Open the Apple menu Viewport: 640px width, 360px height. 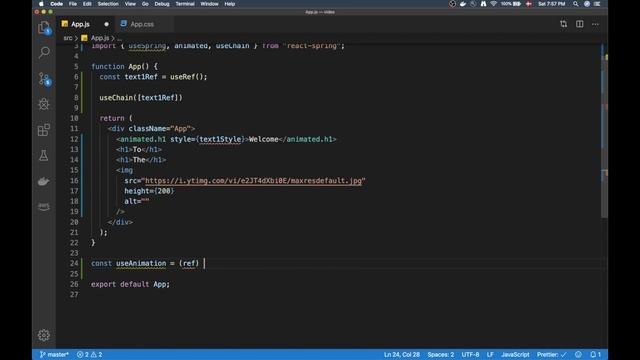tap(41, 4)
